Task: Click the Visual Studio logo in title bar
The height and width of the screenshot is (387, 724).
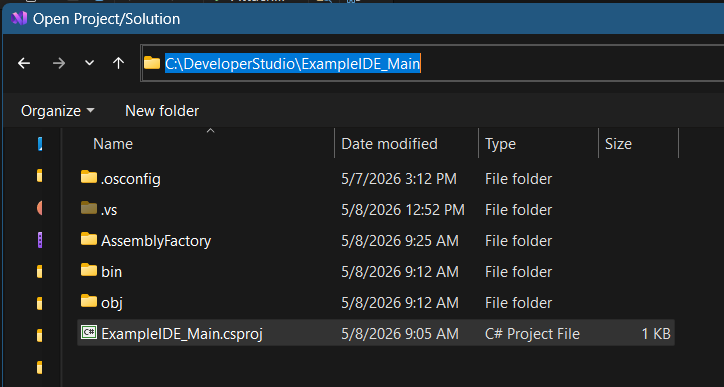Action: pos(19,18)
